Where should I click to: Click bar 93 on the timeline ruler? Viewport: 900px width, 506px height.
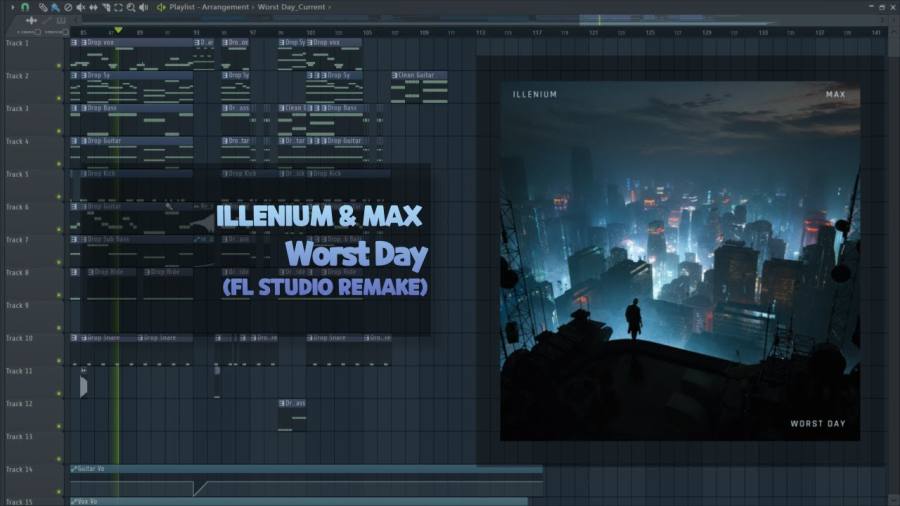(x=196, y=33)
